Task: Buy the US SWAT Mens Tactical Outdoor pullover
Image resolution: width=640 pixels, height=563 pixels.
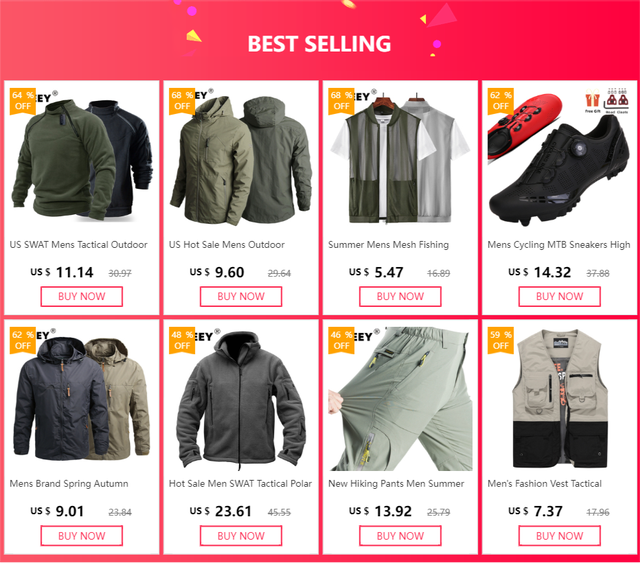Action: [x=82, y=296]
